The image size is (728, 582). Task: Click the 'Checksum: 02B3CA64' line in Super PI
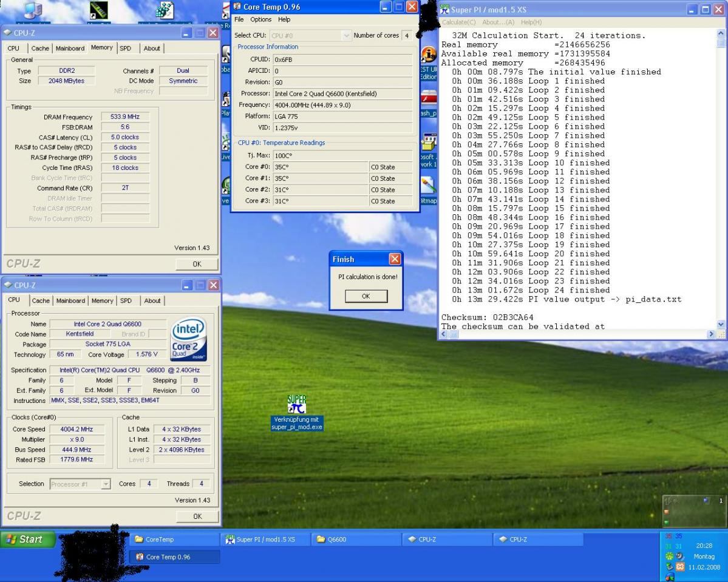click(x=487, y=317)
